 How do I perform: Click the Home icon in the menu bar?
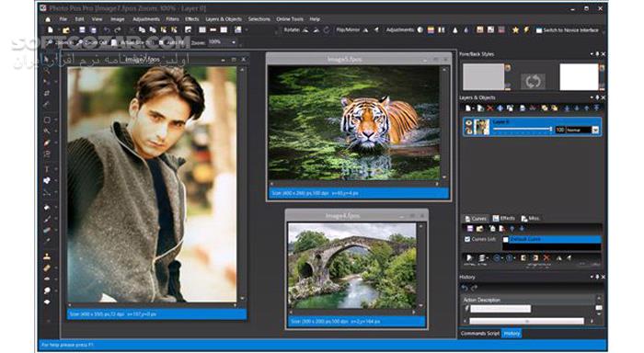click(48, 19)
